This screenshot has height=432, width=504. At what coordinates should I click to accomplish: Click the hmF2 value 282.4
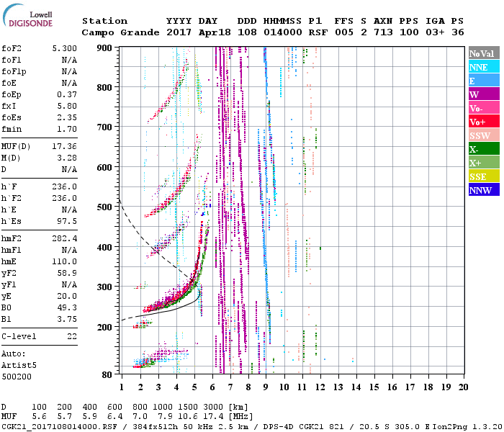tap(65, 238)
